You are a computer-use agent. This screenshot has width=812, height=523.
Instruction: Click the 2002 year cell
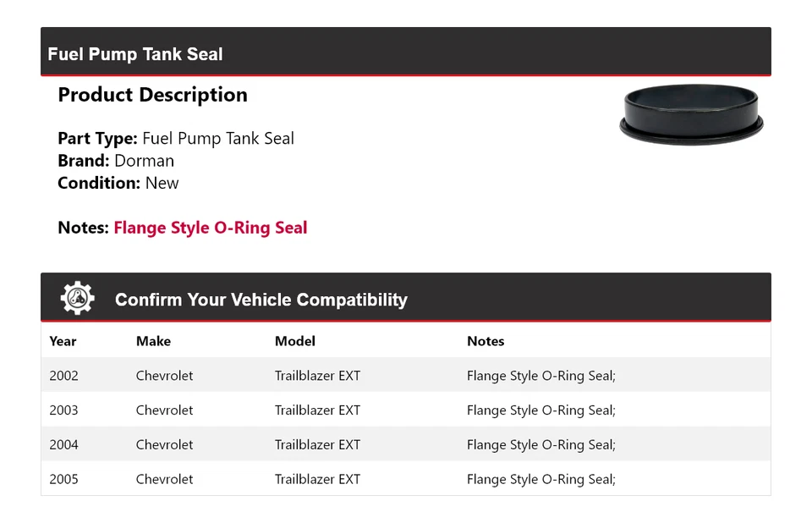pyautogui.click(x=63, y=376)
